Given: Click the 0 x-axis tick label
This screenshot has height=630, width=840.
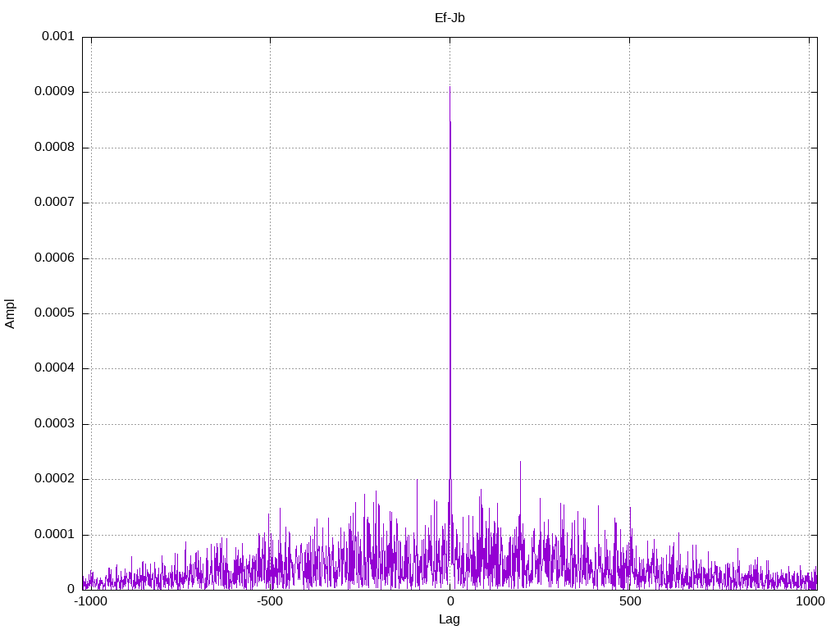Looking at the screenshot, I should click(x=450, y=601).
